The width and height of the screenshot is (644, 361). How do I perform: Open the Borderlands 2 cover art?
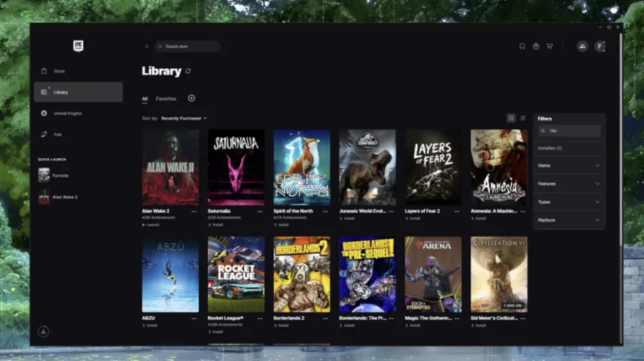302,274
